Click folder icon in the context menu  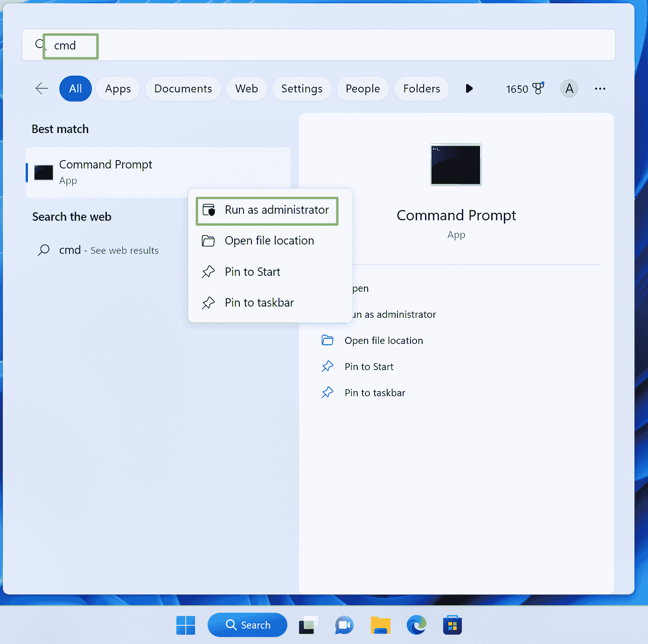pyautogui.click(x=208, y=241)
